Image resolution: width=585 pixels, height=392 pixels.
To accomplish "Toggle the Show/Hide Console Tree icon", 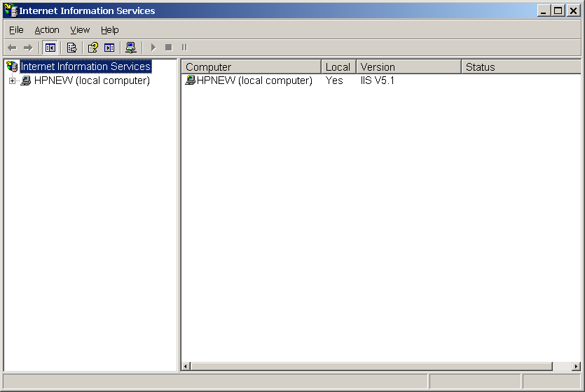I will pos(50,48).
